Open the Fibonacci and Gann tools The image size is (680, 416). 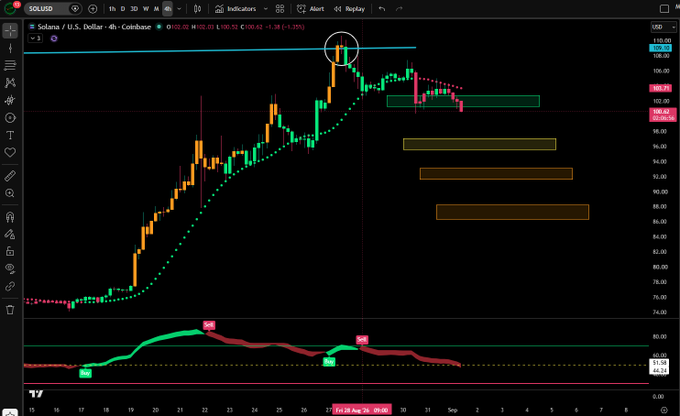10,66
